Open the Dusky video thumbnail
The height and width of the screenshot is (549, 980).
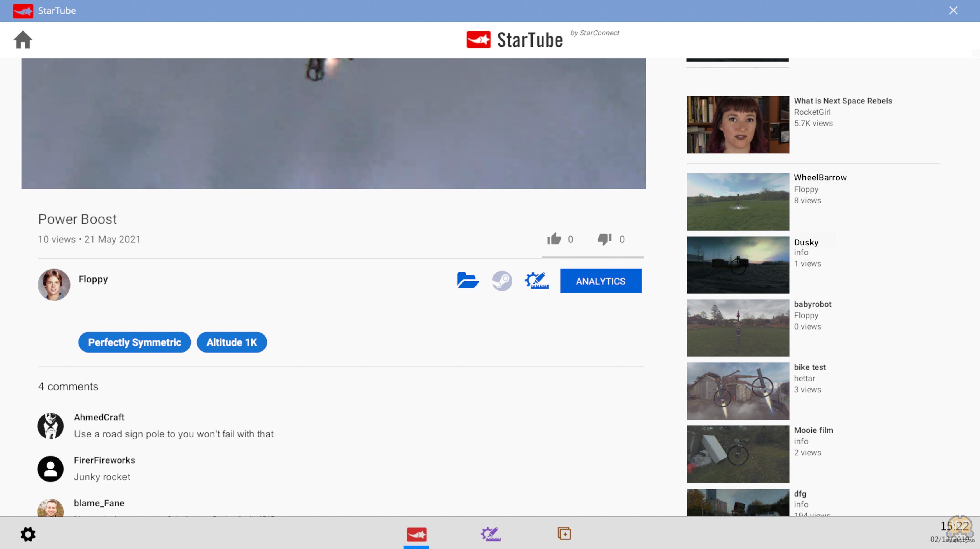[738, 265]
